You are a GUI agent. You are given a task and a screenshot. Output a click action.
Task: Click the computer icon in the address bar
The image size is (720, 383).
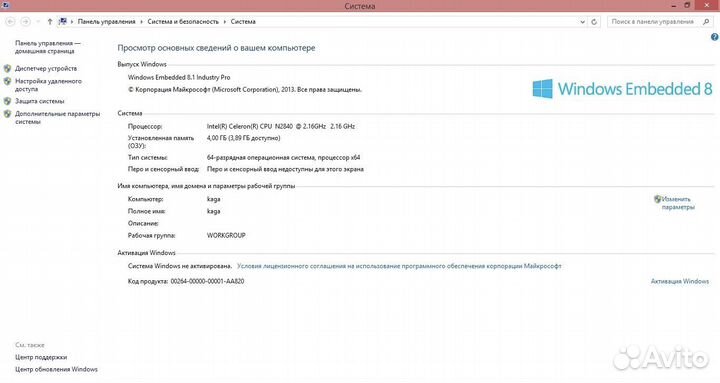pyautogui.click(x=63, y=22)
